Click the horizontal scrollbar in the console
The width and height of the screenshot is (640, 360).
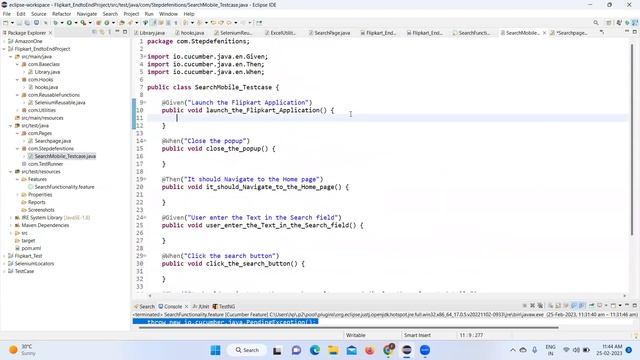pyautogui.click(x=348, y=327)
